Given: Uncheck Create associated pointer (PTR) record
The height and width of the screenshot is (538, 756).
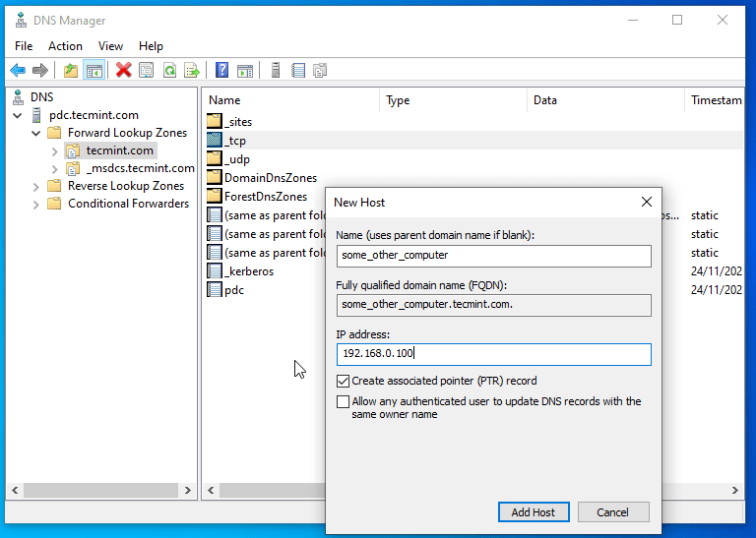Looking at the screenshot, I should click(x=343, y=381).
